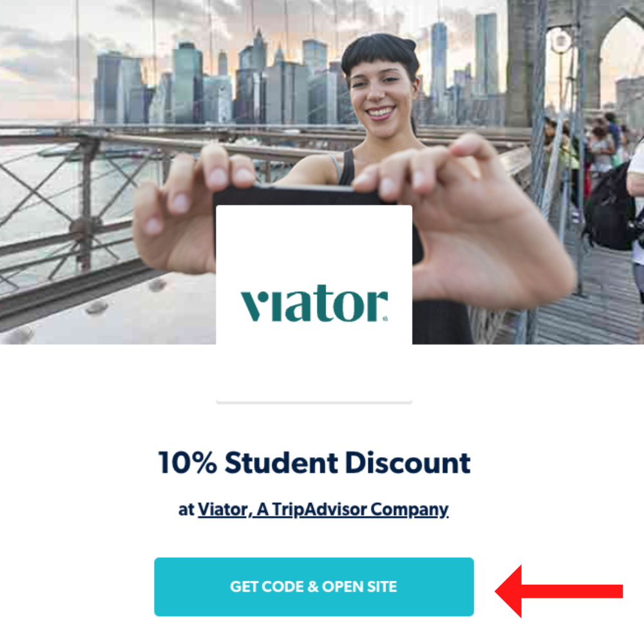Click the white Viator logo card
644x644 pixels.
point(314,304)
